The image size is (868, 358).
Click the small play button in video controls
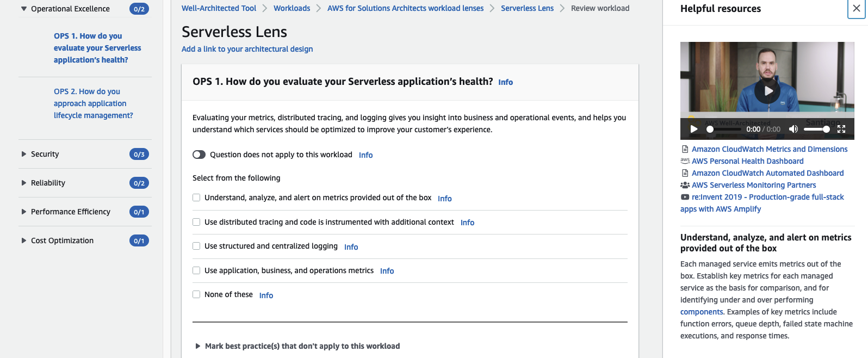point(694,129)
